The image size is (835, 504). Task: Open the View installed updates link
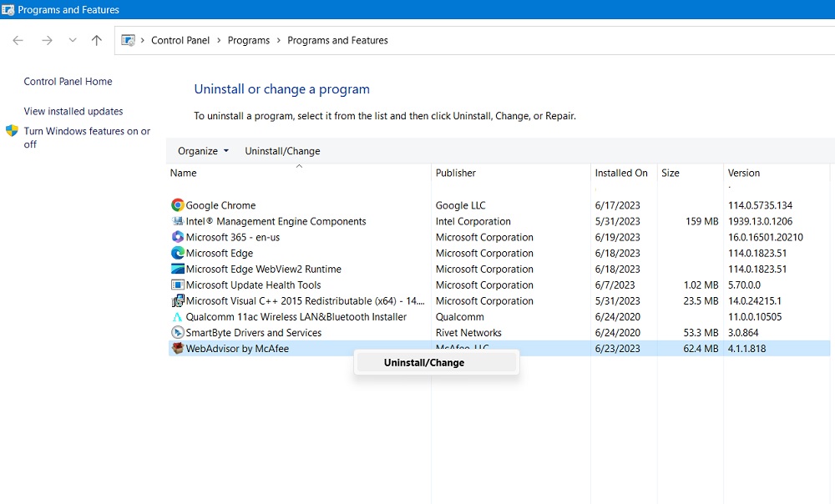[73, 110]
